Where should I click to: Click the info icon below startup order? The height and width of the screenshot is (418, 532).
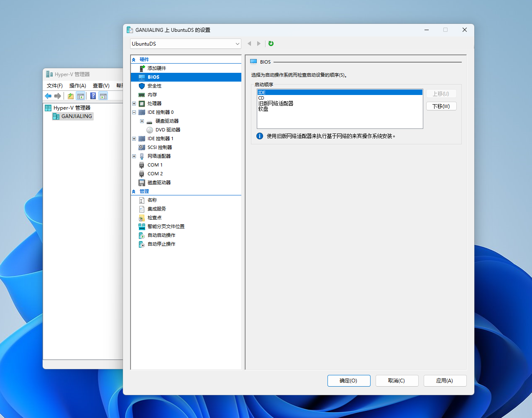click(x=260, y=136)
